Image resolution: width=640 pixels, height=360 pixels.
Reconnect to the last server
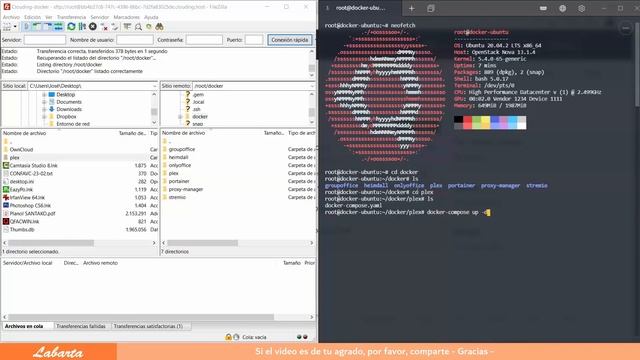coord(115,27)
